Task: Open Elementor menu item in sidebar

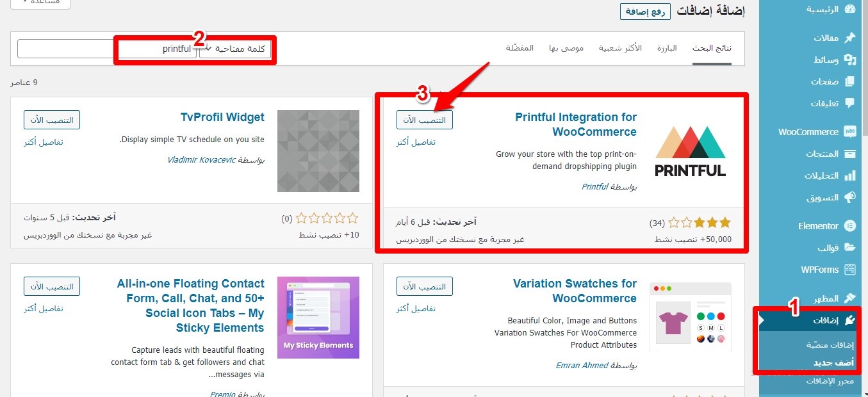Action: [818, 226]
